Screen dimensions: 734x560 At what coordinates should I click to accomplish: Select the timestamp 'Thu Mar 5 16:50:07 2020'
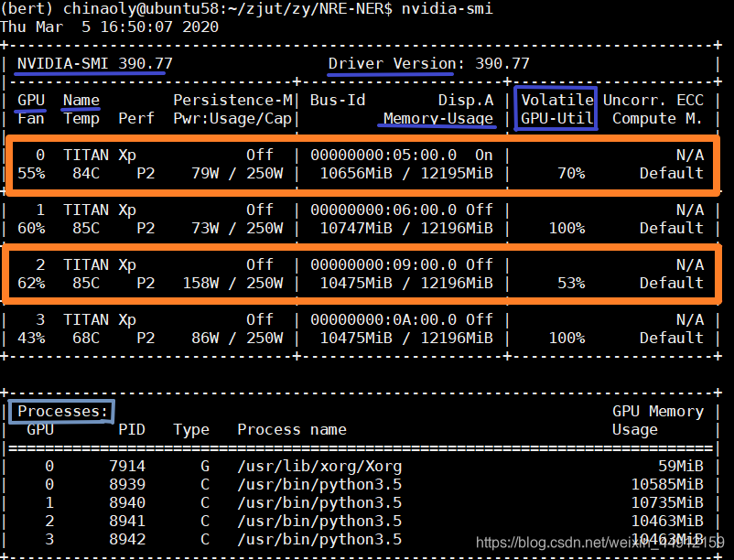(x=110, y=27)
